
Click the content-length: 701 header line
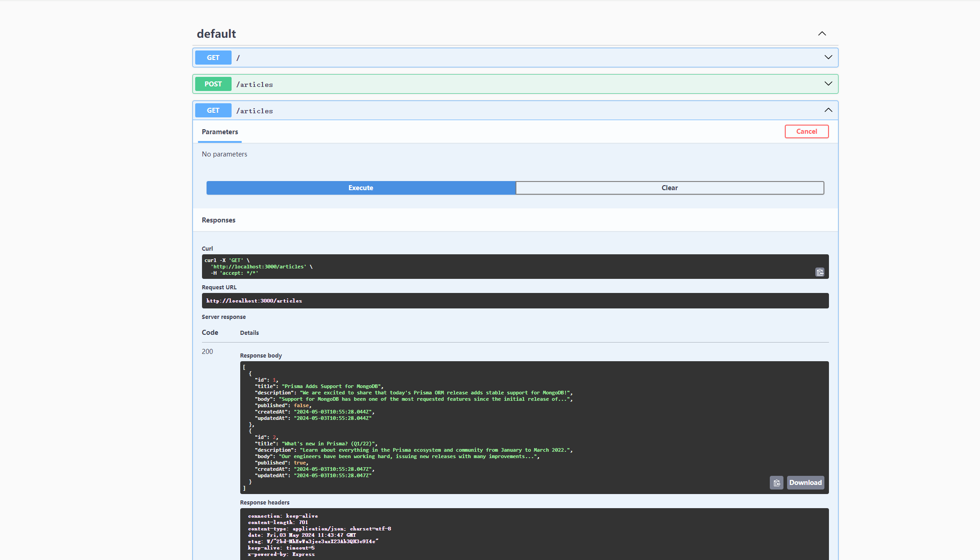point(278,522)
